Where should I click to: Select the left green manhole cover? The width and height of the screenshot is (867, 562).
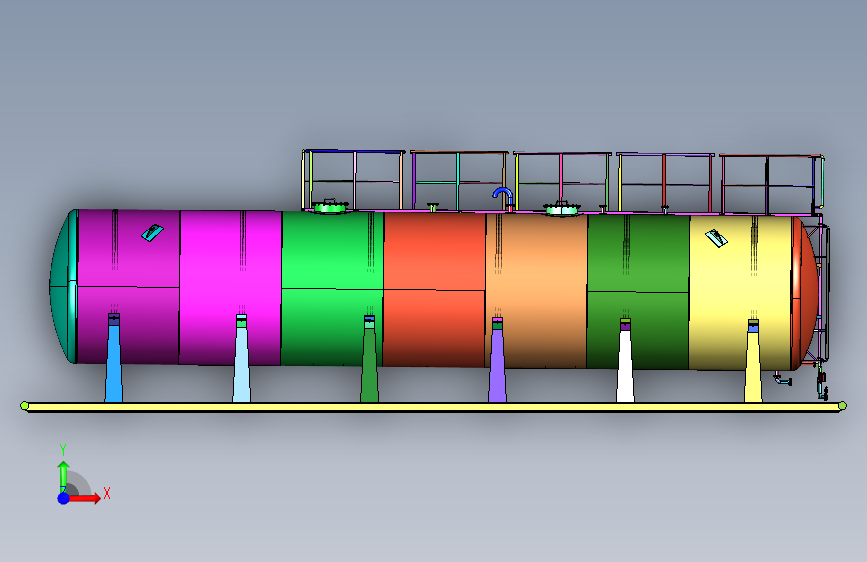[x=331, y=207]
